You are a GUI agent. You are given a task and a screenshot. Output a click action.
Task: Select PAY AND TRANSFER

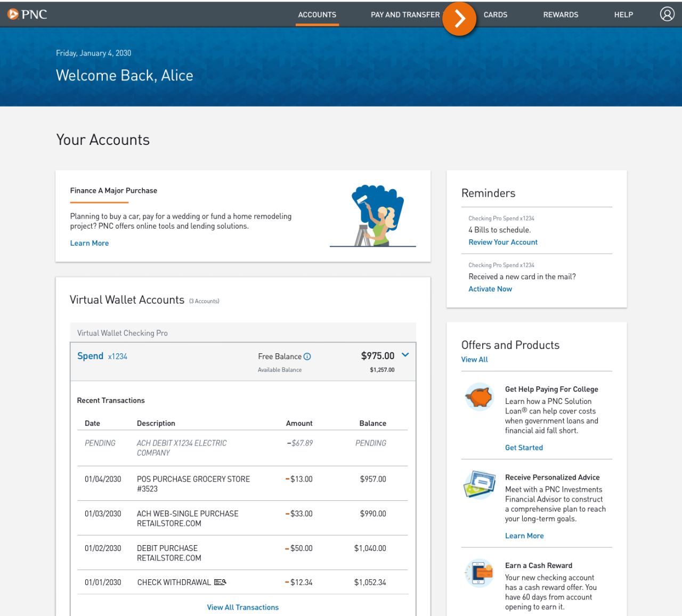pyautogui.click(x=405, y=14)
